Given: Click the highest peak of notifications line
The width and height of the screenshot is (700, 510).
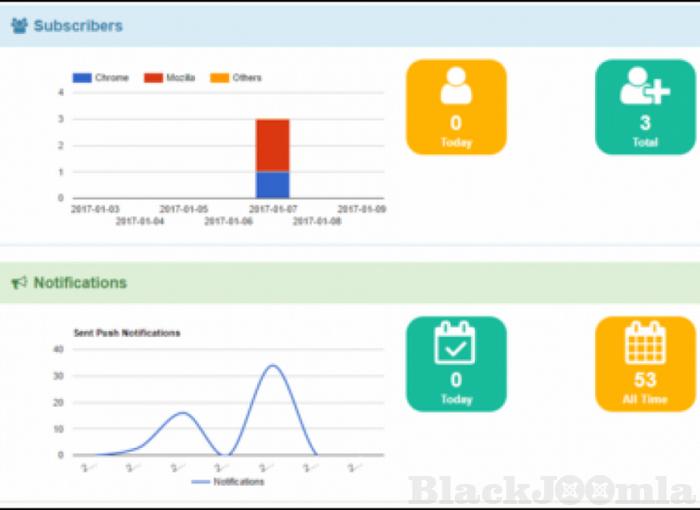Looking at the screenshot, I should (271, 366).
